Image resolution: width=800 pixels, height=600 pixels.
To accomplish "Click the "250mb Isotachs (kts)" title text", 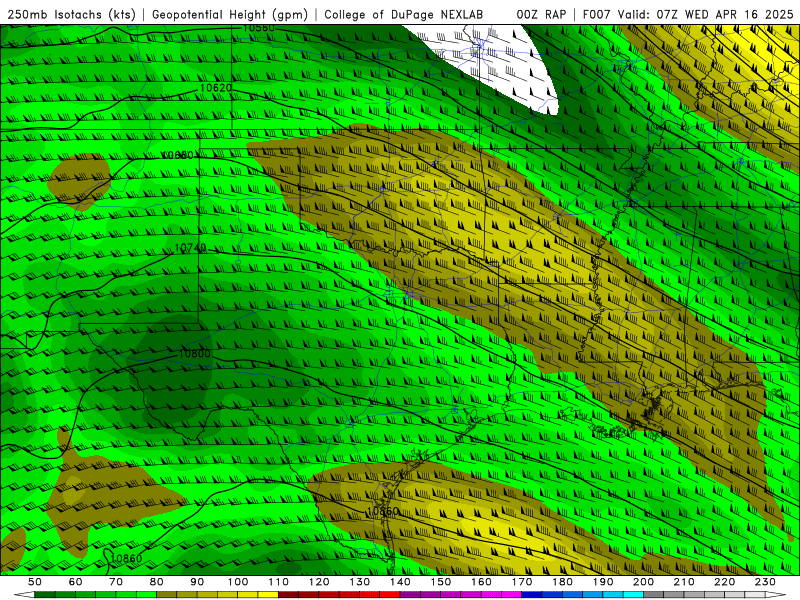I will [x=71, y=15].
